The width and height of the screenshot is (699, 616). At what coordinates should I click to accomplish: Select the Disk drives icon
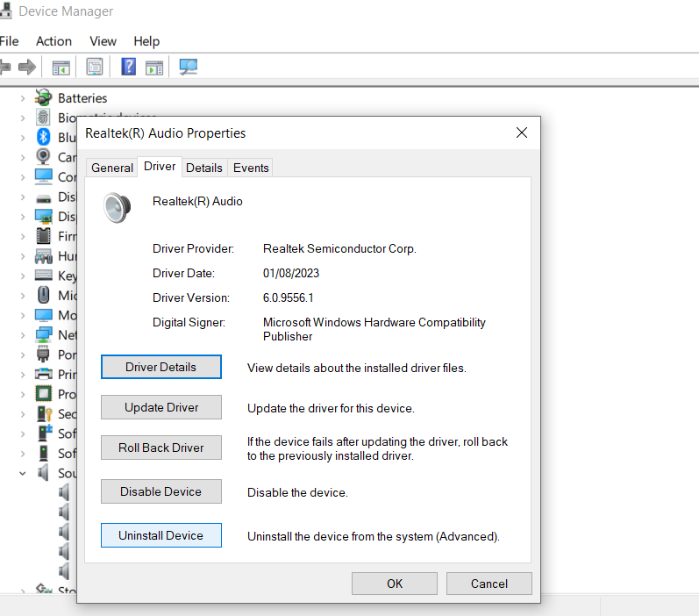43,197
